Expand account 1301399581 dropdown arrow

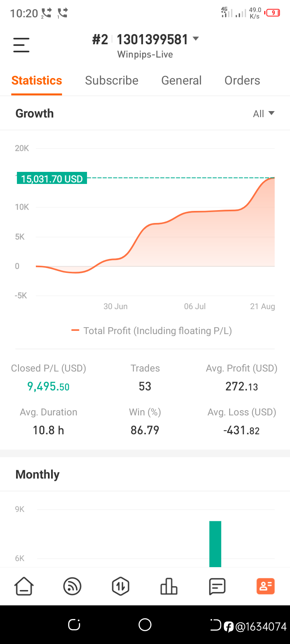(x=196, y=39)
